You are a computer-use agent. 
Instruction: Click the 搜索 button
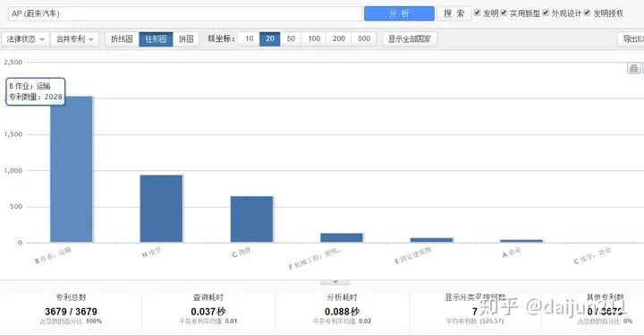point(453,13)
